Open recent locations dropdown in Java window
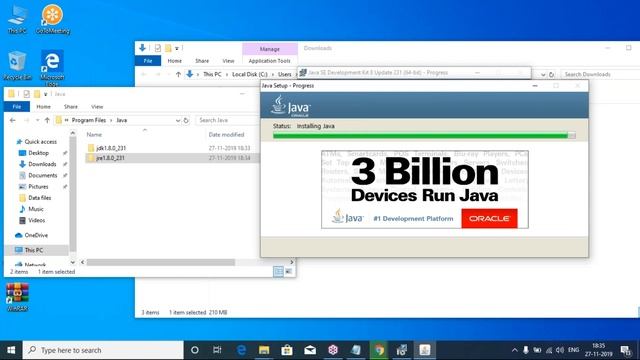 point(37,120)
